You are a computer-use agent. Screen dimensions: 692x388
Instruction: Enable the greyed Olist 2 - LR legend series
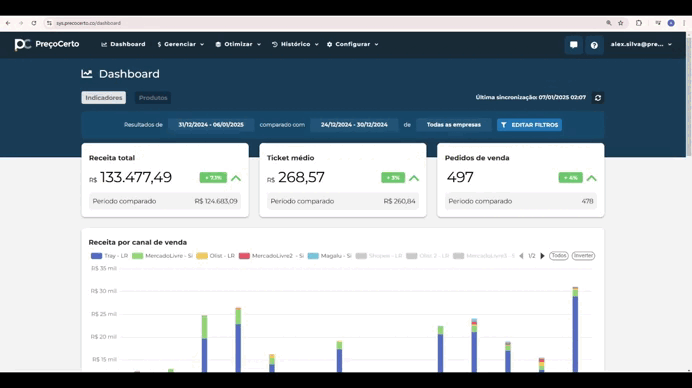click(428, 256)
